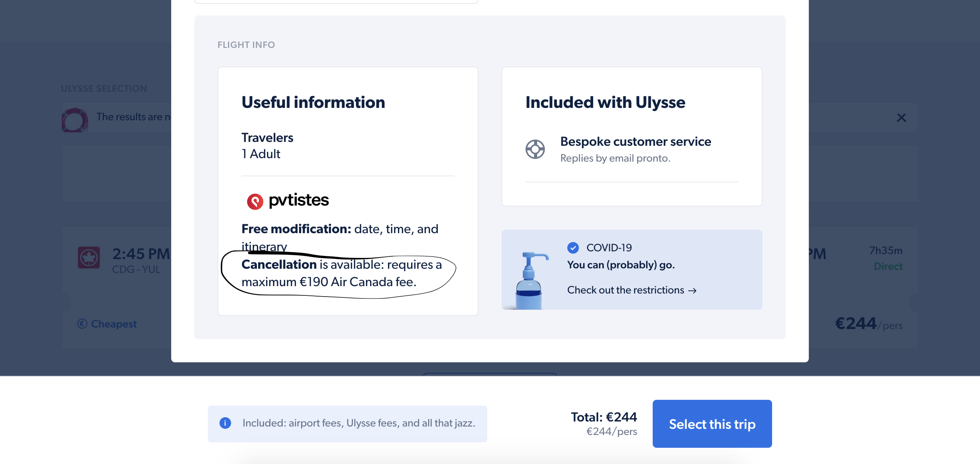Click the Replies by email pronto text
The image size is (980, 464).
615,158
